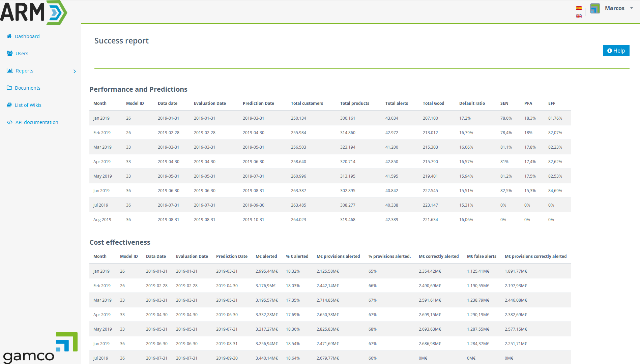Viewport: 640px width, 364px height.
Task: Click total products value 314.860
Action: [x=348, y=133]
